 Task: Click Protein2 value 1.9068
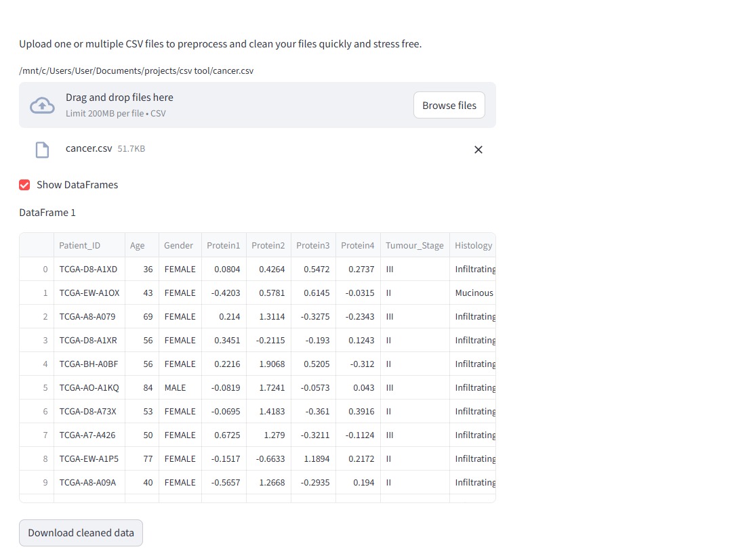[268, 364]
